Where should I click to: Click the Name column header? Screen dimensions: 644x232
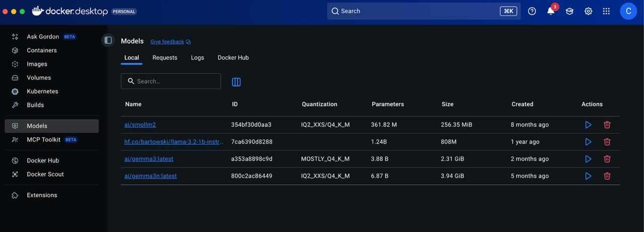pyautogui.click(x=133, y=104)
